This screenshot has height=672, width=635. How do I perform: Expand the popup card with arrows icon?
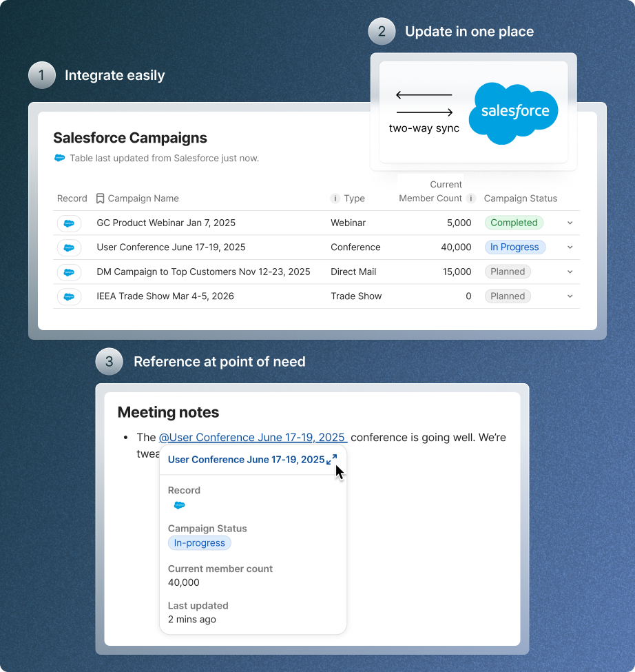(x=331, y=460)
